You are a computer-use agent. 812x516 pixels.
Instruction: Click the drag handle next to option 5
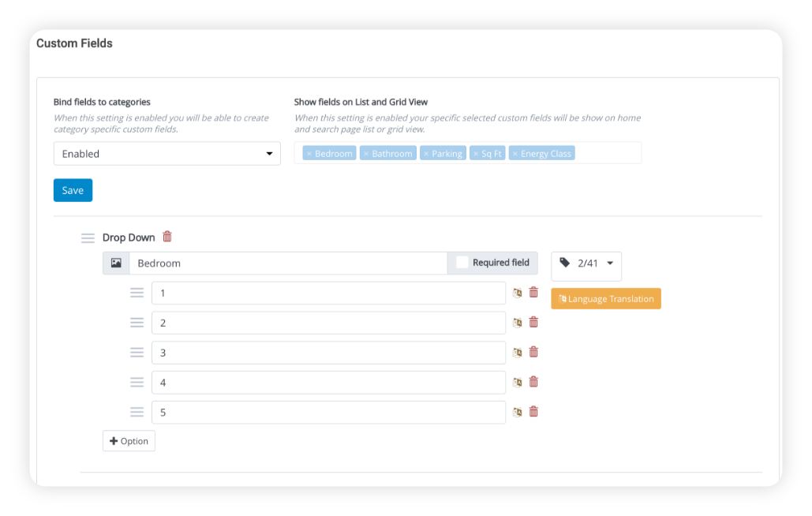(137, 411)
